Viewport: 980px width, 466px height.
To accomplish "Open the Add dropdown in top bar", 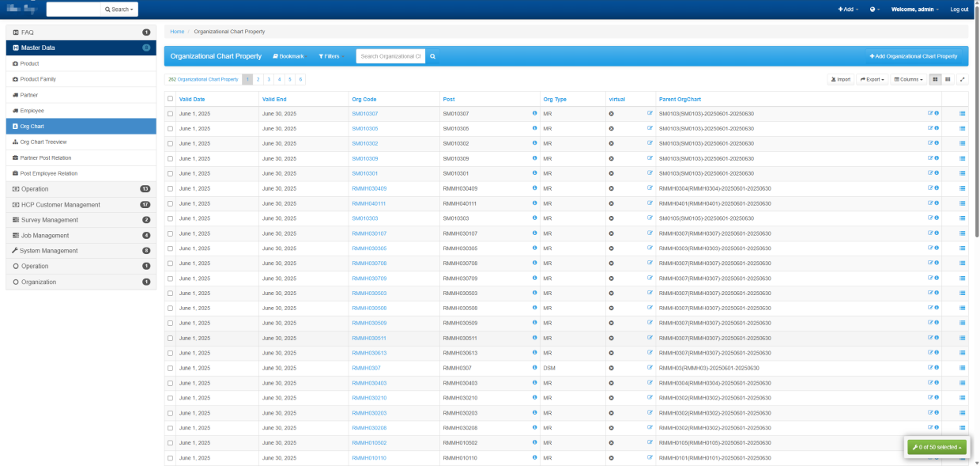I will (x=848, y=9).
